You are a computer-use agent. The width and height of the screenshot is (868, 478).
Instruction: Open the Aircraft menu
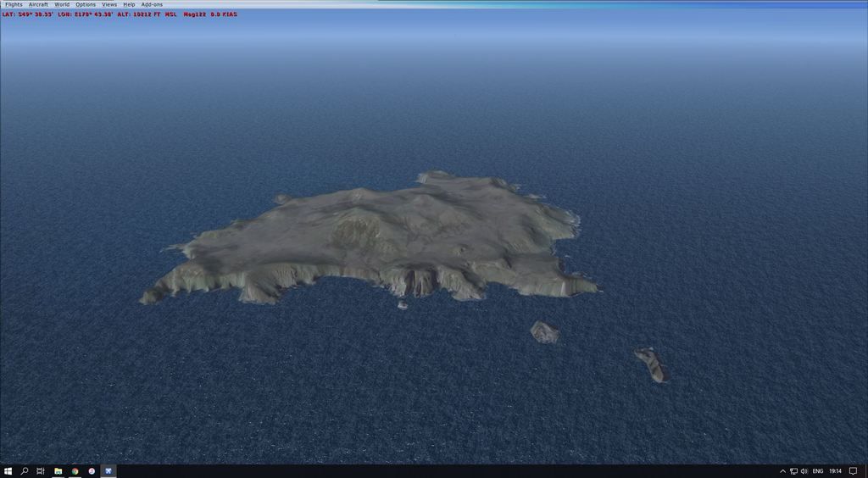click(x=38, y=4)
